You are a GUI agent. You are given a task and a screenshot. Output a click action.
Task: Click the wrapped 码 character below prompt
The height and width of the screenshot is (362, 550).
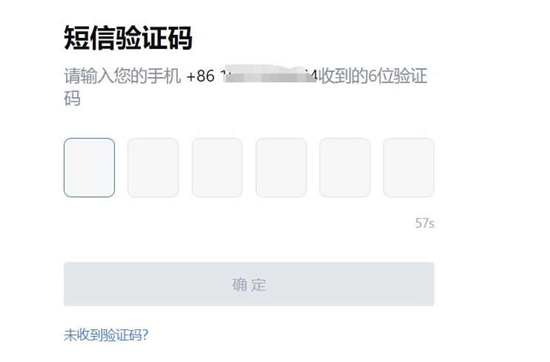(72, 98)
